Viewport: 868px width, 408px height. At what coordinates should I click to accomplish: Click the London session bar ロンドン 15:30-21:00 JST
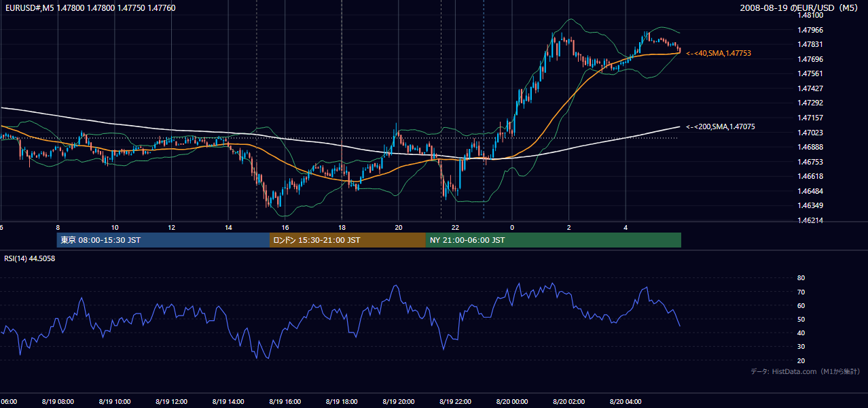348,240
